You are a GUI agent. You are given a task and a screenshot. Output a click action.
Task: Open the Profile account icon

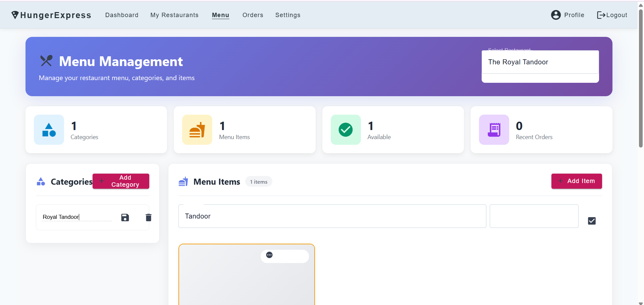556,15
